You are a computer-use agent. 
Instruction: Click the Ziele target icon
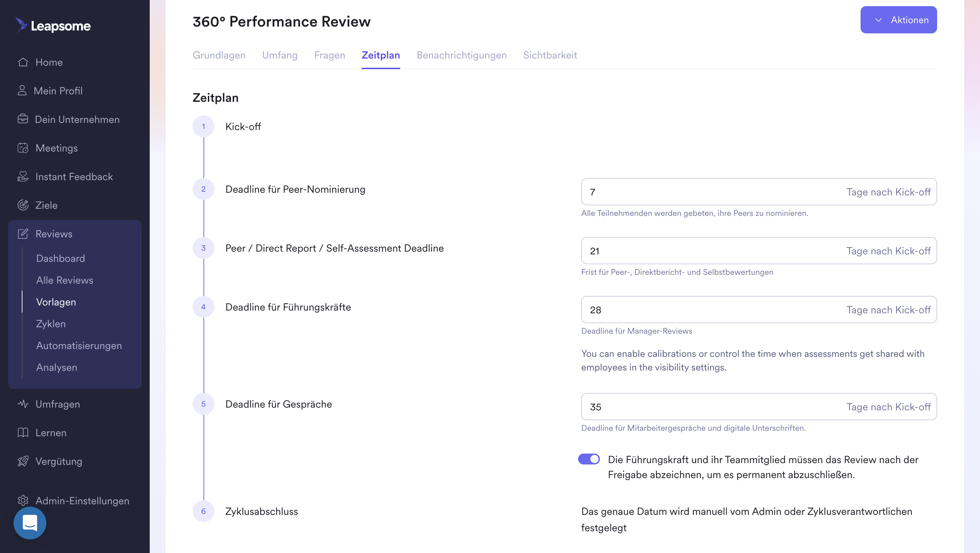point(23,205)
